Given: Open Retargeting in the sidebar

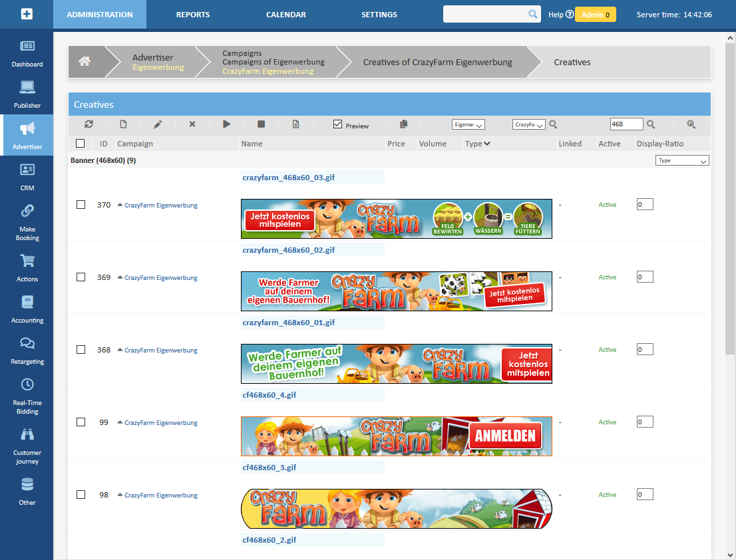Looking at the screenshot, I should pos(27,351).
